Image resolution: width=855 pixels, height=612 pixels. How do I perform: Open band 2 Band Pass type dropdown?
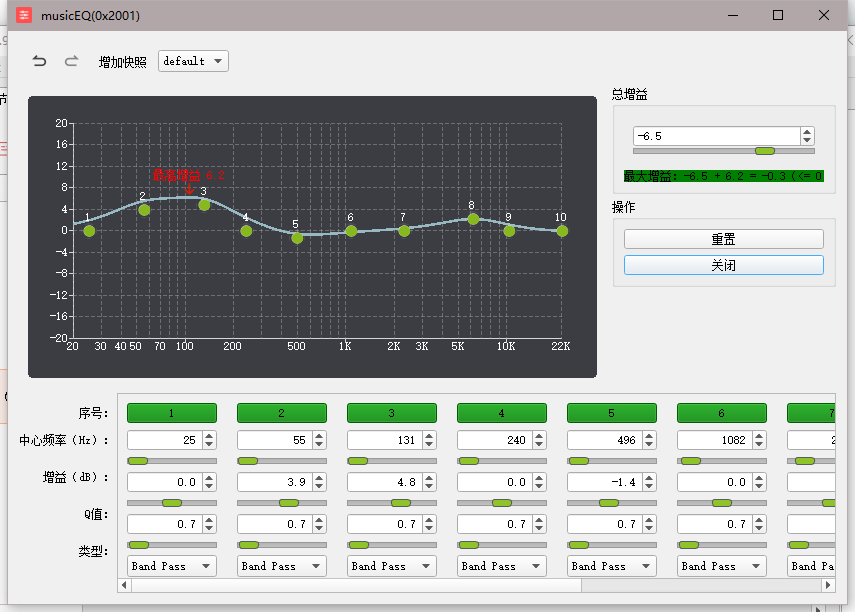282,566
